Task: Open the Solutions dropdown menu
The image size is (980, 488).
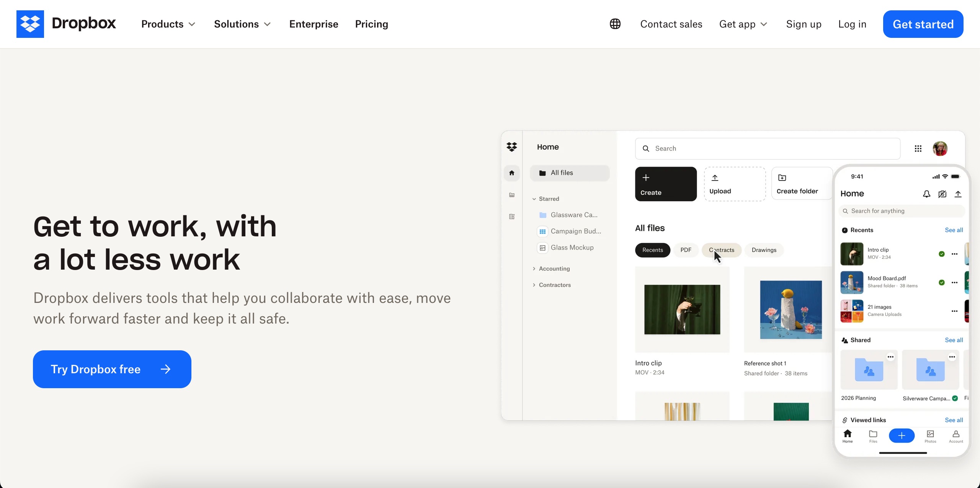Action: [x=242, y=24]
